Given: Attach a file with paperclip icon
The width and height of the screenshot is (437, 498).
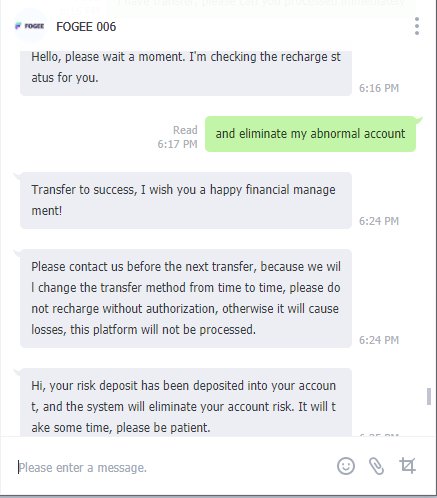Looking at the screenshot, I should tap(376, 466).
